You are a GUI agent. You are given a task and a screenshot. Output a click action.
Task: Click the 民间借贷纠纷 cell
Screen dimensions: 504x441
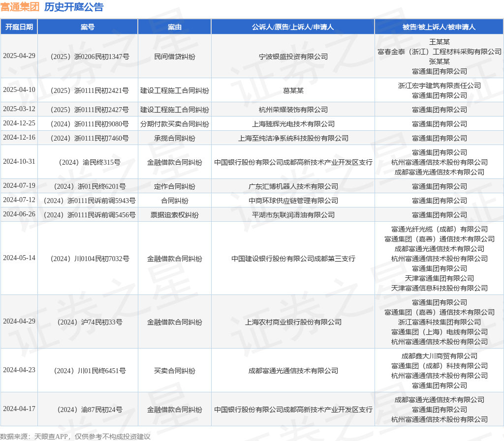pyautogui.click(x=175, y=57)
